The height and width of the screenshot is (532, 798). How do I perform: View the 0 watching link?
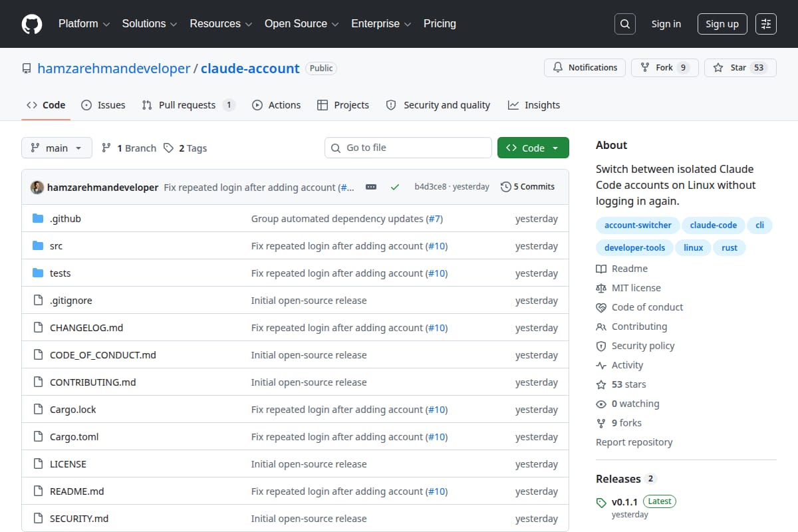tap(628, 404)
